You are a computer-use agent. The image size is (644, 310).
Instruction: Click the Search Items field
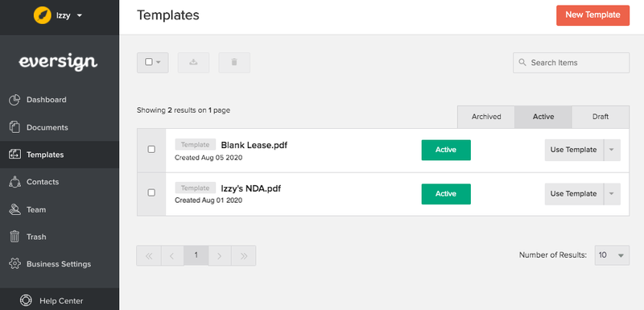click(571, 63)
